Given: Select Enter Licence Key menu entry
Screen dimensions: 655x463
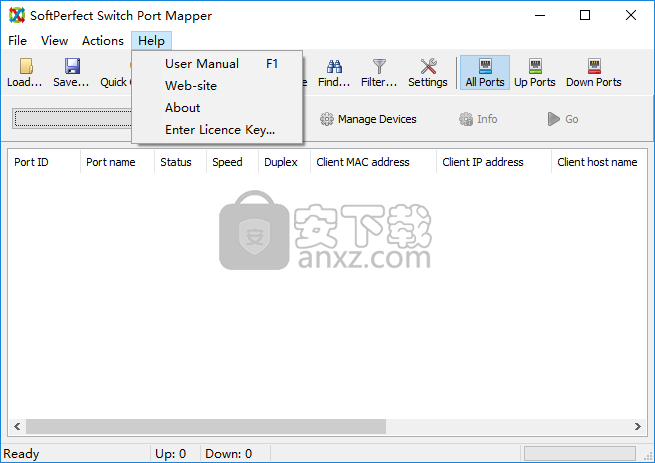Looking at the screenshot, I should coord(217,130).
